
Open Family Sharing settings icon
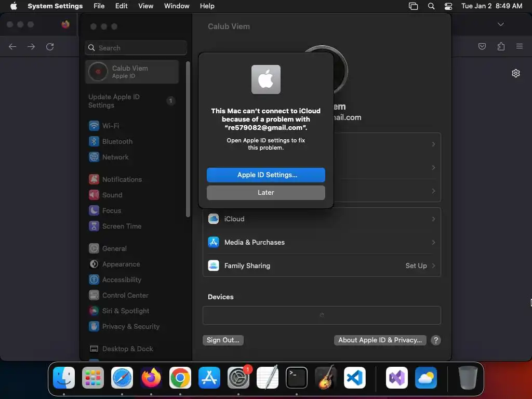click(x=214, y=265)
